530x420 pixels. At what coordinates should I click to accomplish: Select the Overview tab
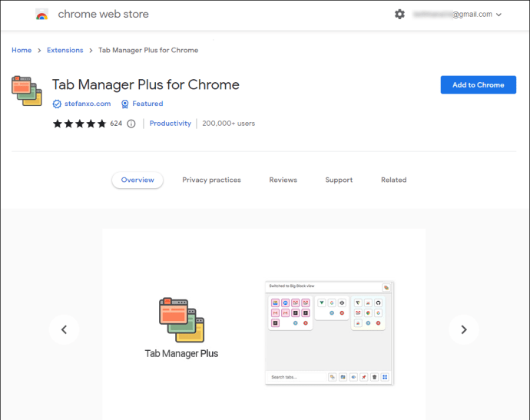[x=137, y=180]
